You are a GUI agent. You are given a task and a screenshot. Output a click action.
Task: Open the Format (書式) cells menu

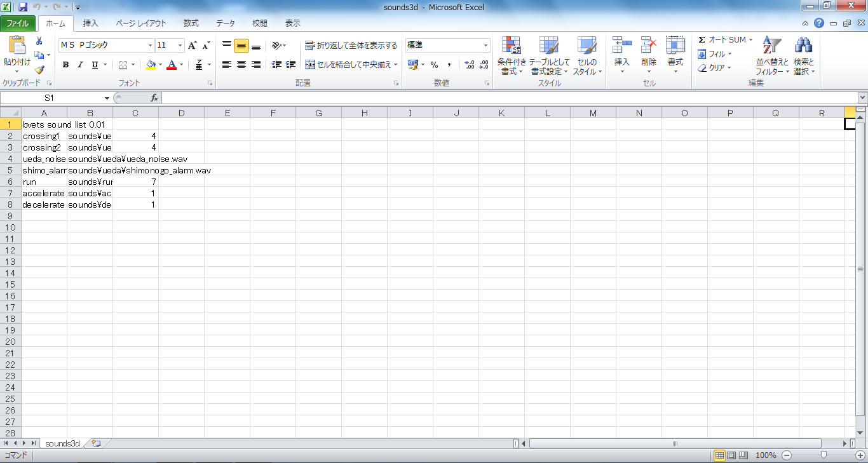(675, 56)
